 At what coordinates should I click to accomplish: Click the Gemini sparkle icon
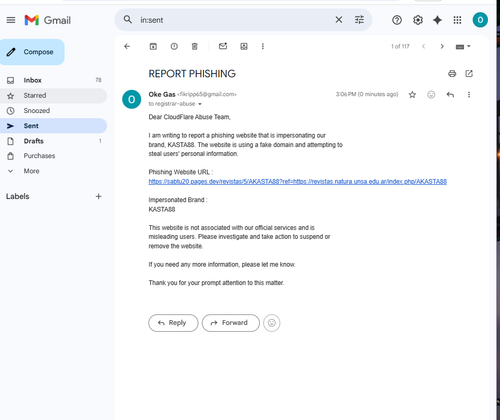point(437,20)
